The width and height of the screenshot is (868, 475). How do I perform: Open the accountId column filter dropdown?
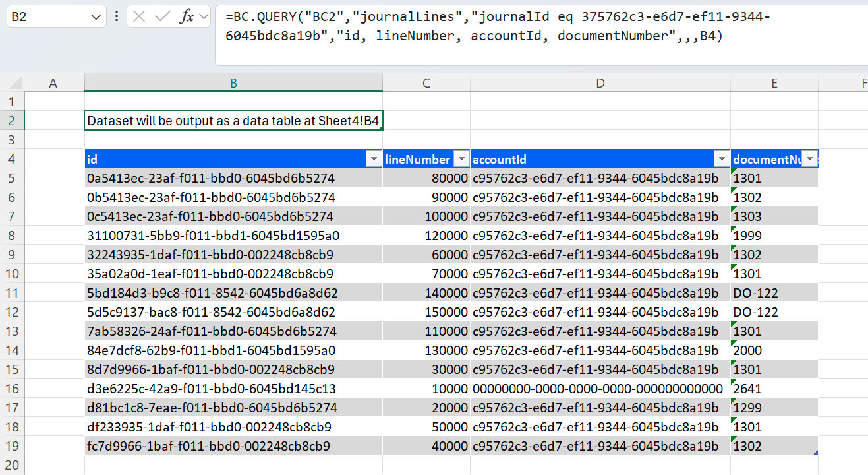pyautogui.click(x=722, y=159)
